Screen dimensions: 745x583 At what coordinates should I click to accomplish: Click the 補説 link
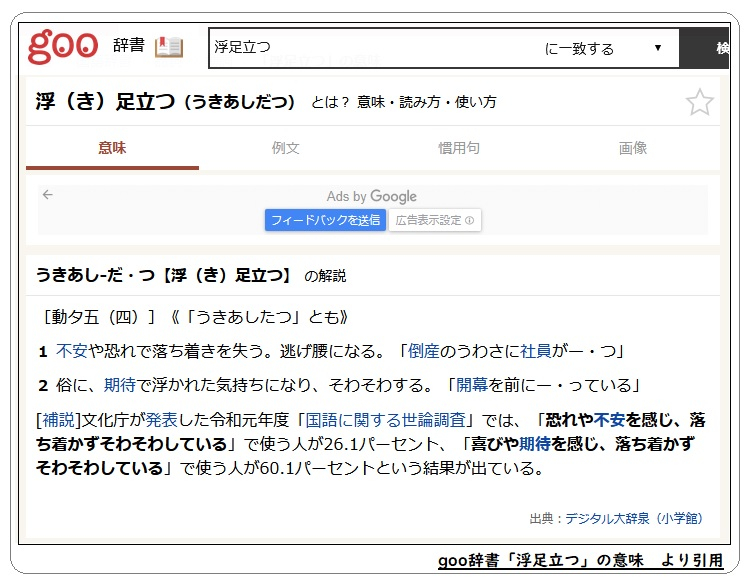tap(58, 420)
